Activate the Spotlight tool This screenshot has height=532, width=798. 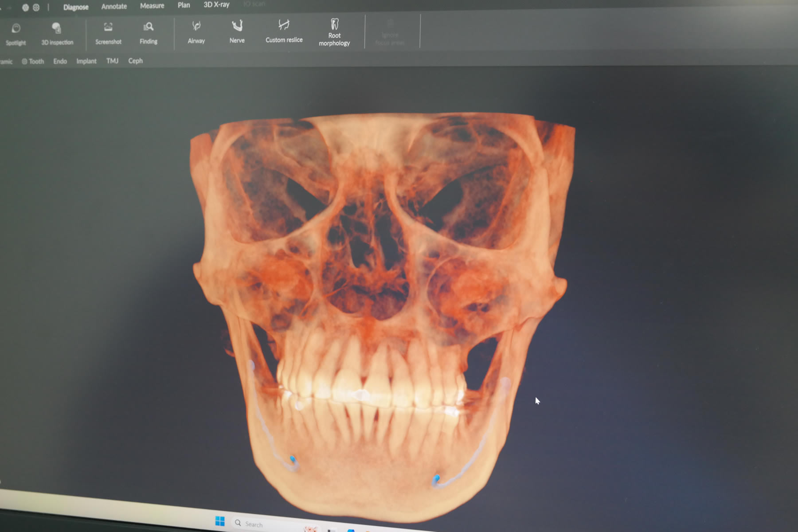16,34
